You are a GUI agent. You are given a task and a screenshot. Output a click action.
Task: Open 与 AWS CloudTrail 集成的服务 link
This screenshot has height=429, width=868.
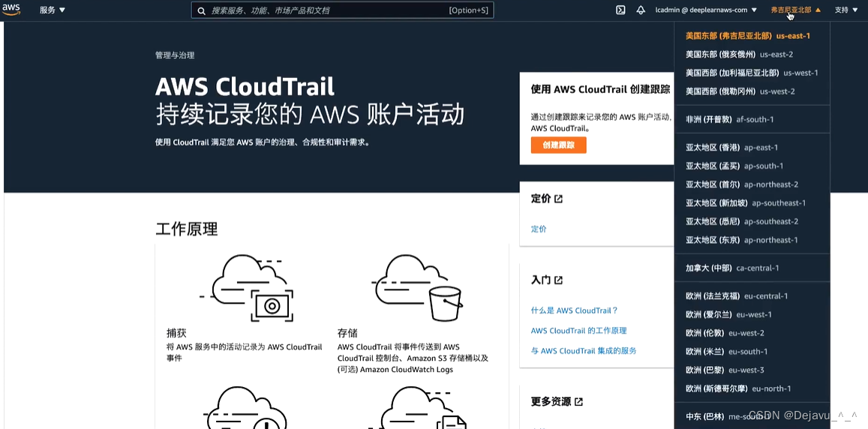[584, 350]
